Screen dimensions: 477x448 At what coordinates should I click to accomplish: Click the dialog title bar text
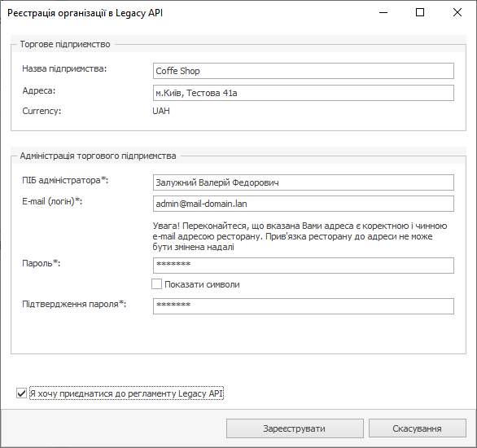pyautogui.click(x=85, y=13)
